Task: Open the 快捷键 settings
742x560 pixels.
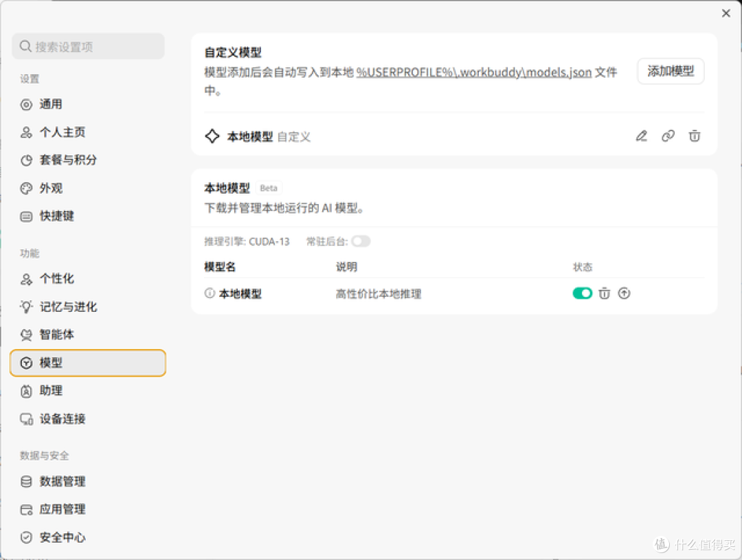Action: [x=88, y=216]
